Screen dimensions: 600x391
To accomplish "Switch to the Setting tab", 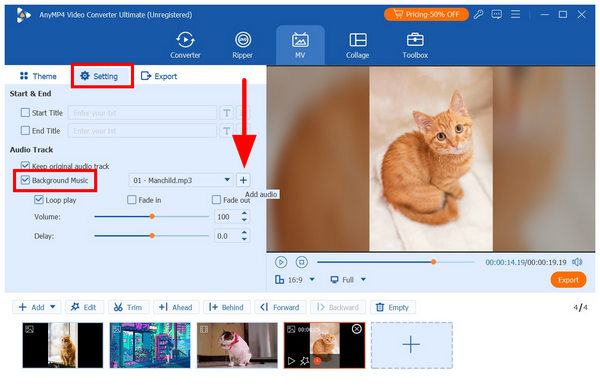I will click(99, 76).
